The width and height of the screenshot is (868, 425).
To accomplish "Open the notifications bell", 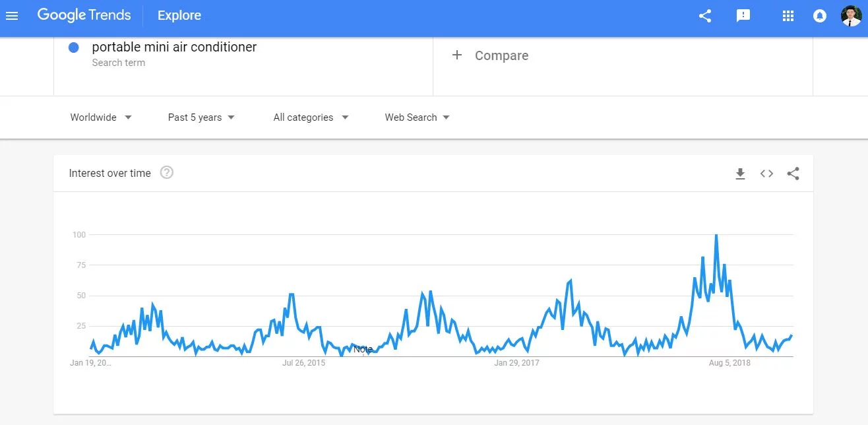I will 820,16.
